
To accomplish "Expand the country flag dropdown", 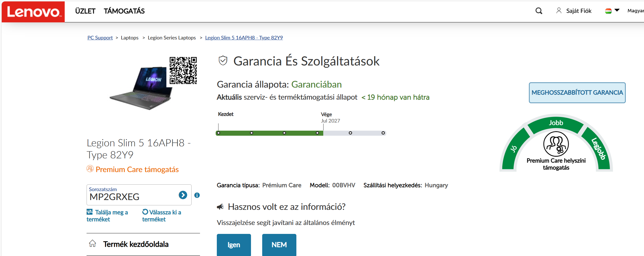I will point(612,11).
